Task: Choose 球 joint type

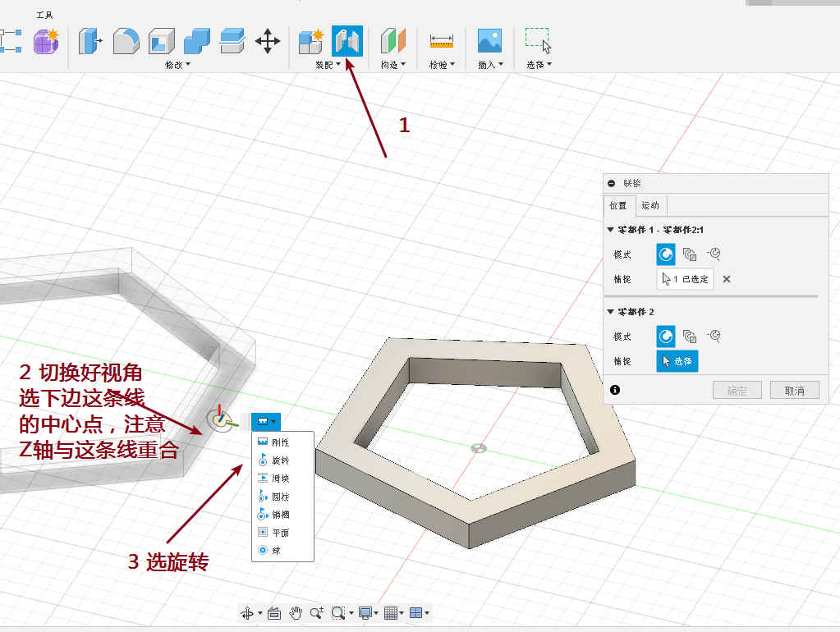Action: tap(282, 550)
